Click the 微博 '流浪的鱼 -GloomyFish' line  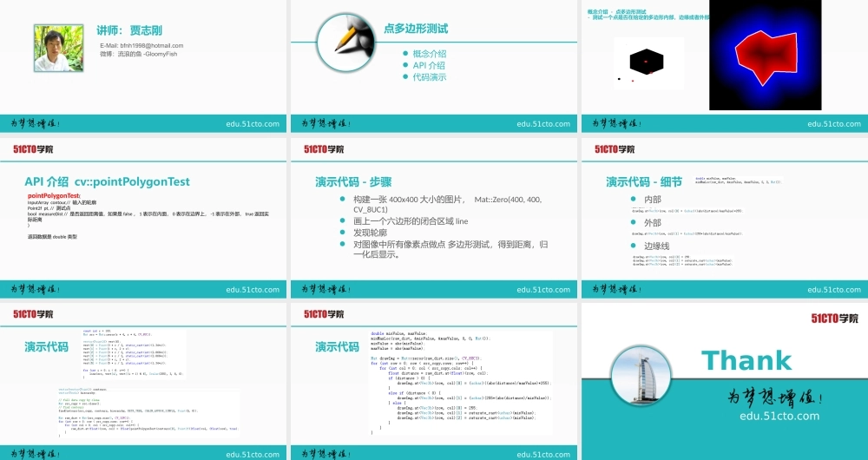pyautogui.click(x=139, y=55)
